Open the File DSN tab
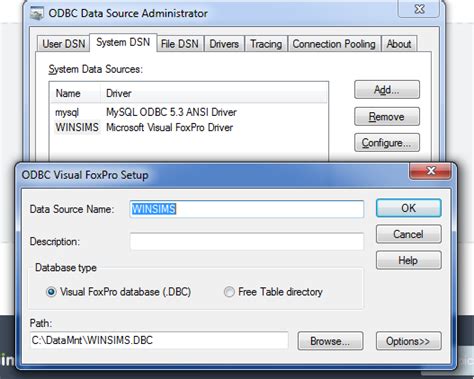 [x=180, y=44]
